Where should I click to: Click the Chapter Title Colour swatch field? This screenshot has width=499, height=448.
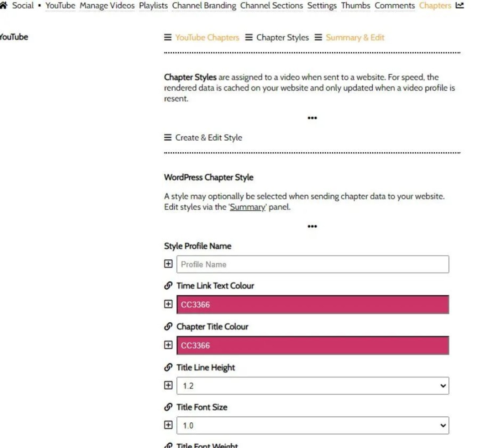coord(312,345)
